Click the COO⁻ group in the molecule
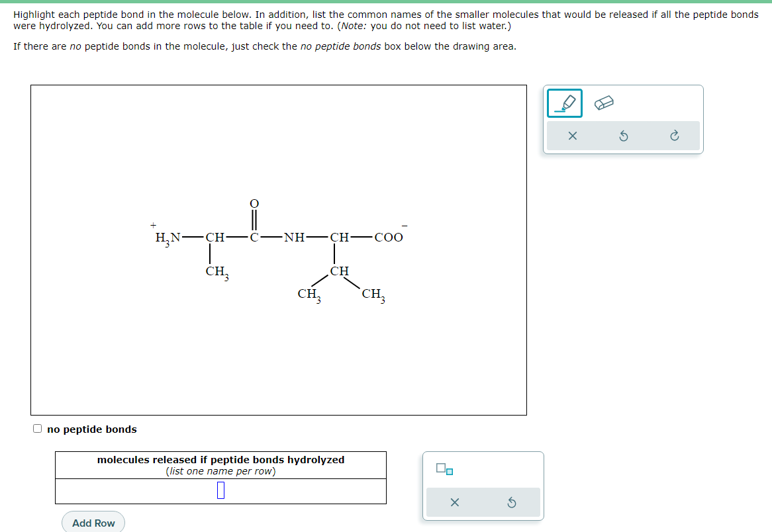This screenshot has width=772, height=532. (x=389, y=237)
